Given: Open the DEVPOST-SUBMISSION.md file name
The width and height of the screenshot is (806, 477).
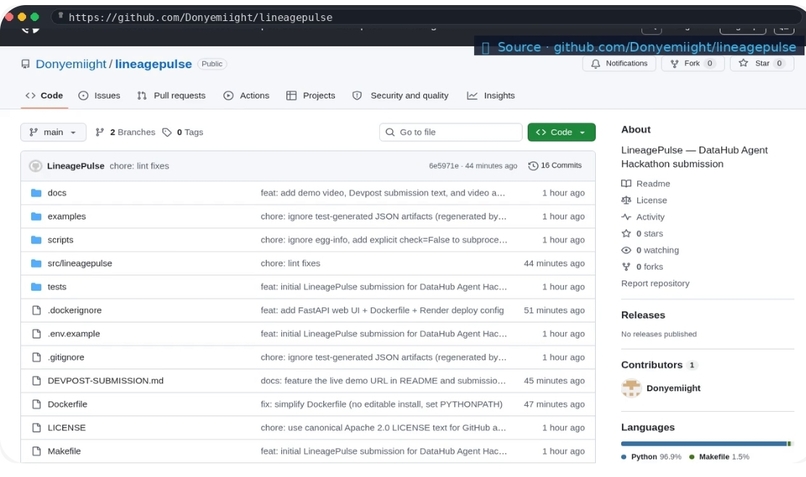Looking at the screenshot, I should [x=105, y=381].
